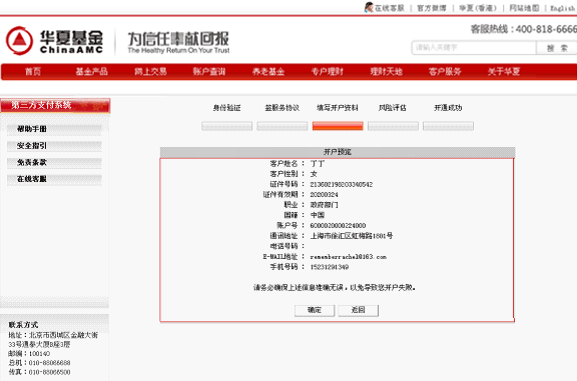Click the 开户预览 panel title

tap(337, 152)
